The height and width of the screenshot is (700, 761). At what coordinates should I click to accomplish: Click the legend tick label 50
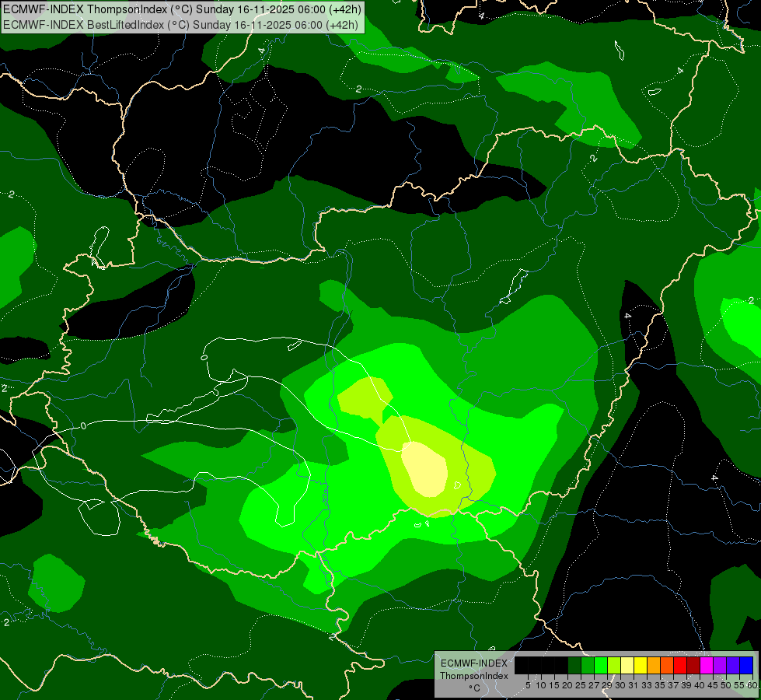726,685
